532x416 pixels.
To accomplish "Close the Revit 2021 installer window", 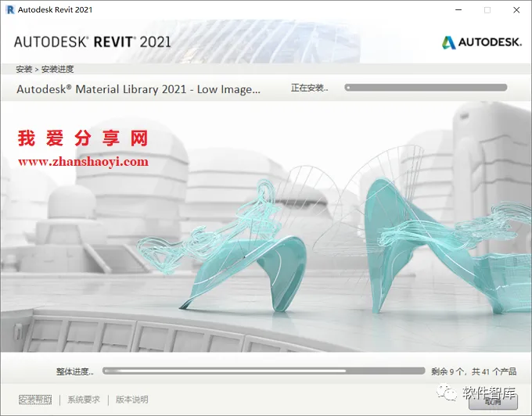I will click(516, 10).
